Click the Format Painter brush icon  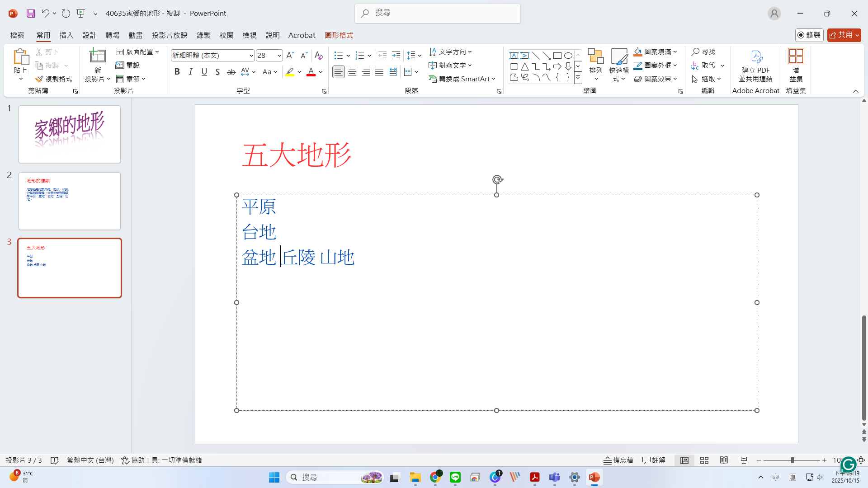[39, 79]
